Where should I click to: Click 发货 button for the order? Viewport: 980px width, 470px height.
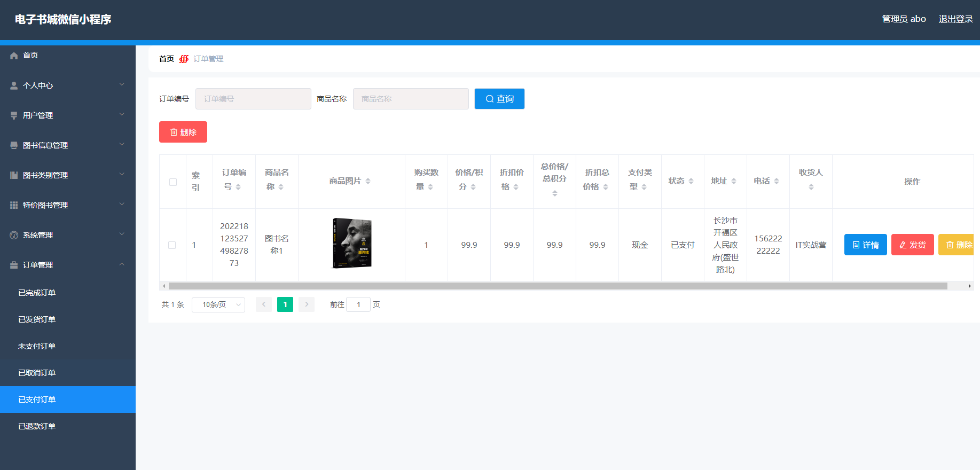(x=913, y=245)
